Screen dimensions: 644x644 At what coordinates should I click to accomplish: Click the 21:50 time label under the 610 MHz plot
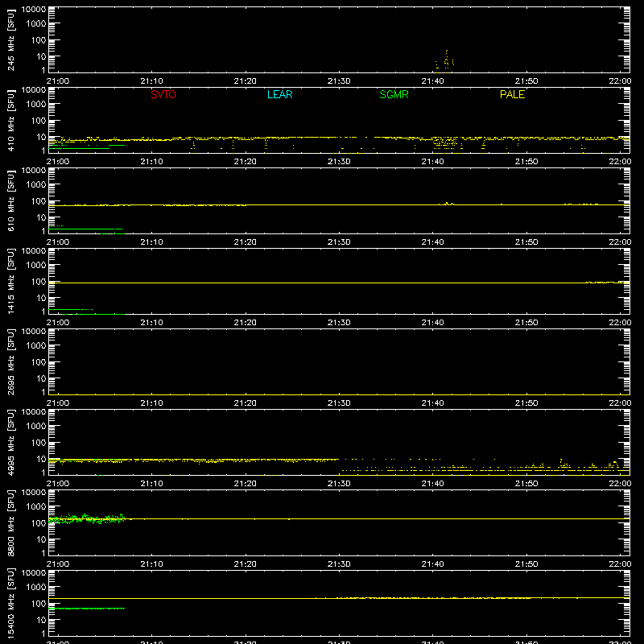[x=526, y=242]
